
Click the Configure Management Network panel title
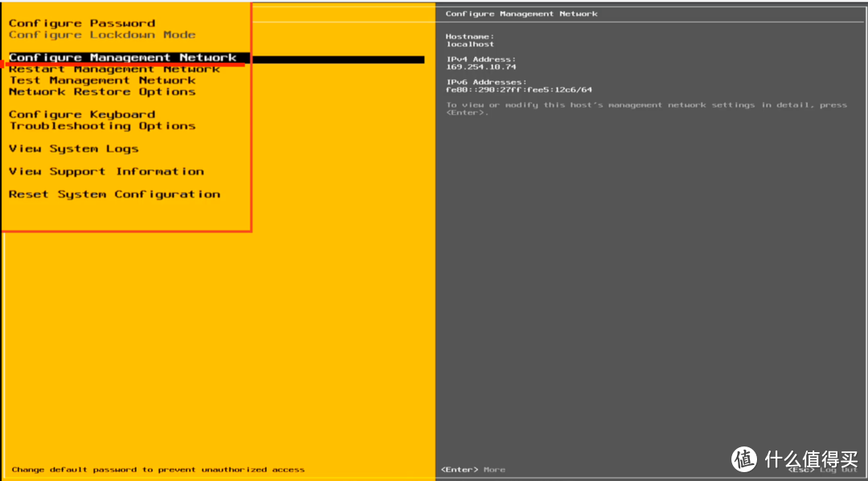(x=522, y=14)
